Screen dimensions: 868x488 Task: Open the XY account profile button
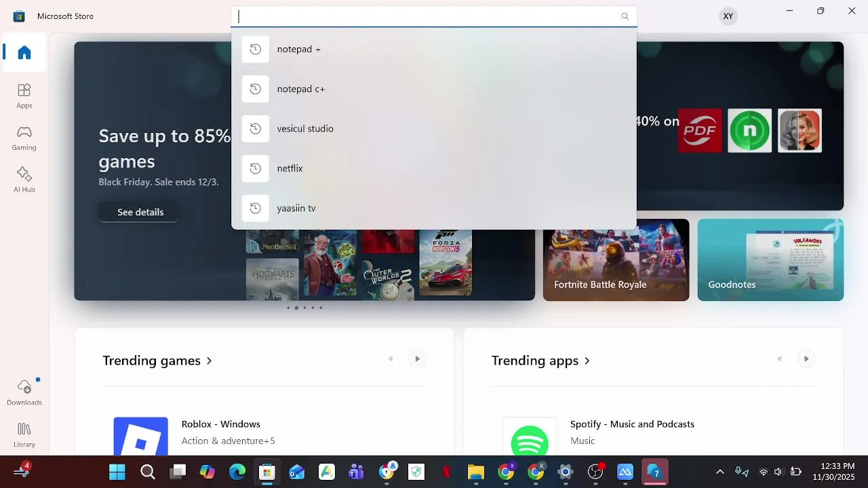728,16
